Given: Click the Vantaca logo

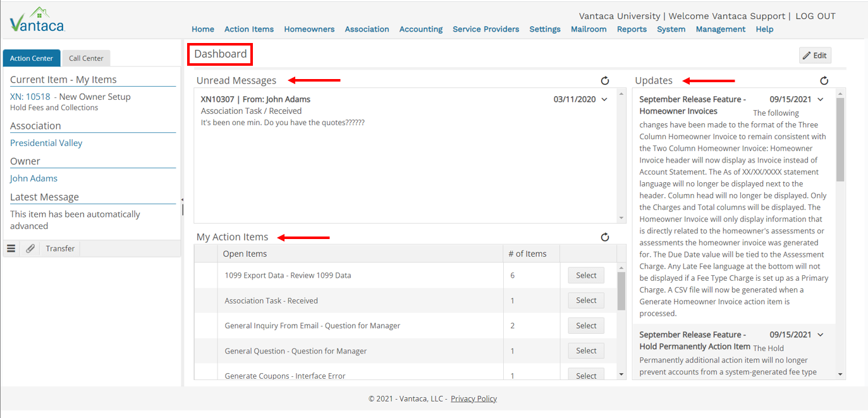Looking at the screenshot, I should click(x=36, y=20).
